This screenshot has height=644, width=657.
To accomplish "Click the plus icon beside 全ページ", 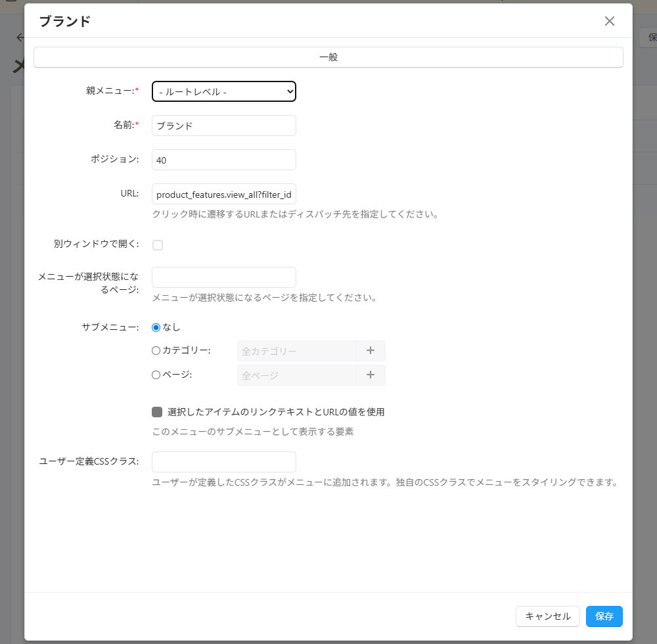I will click(371, 375).
